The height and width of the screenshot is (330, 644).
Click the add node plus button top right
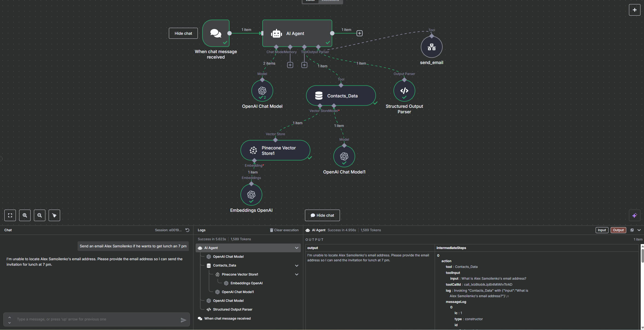pos(634,10)
